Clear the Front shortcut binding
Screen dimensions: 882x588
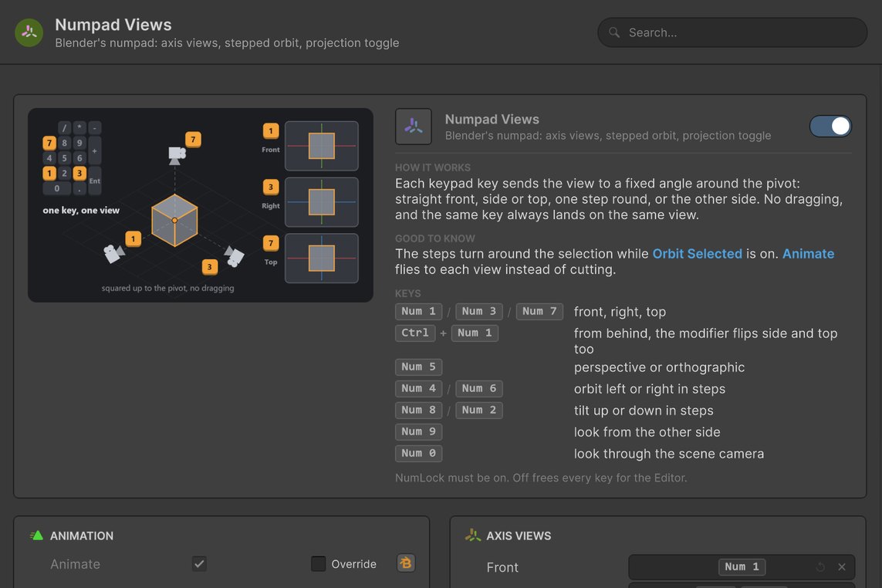[x=842, y=567]
